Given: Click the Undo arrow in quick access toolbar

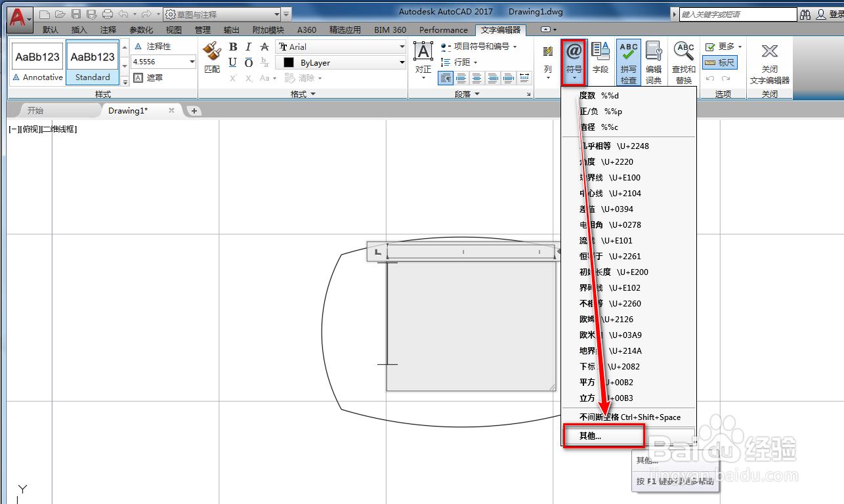Looking at the screenshot, I should pyautogui.click(x=123, y=14).
